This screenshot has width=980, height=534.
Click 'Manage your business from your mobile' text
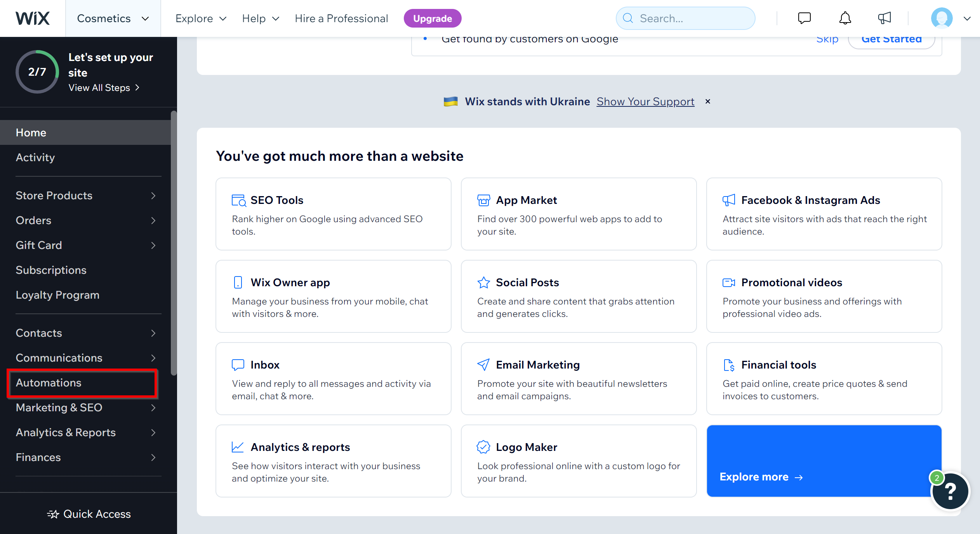point(330,308)
